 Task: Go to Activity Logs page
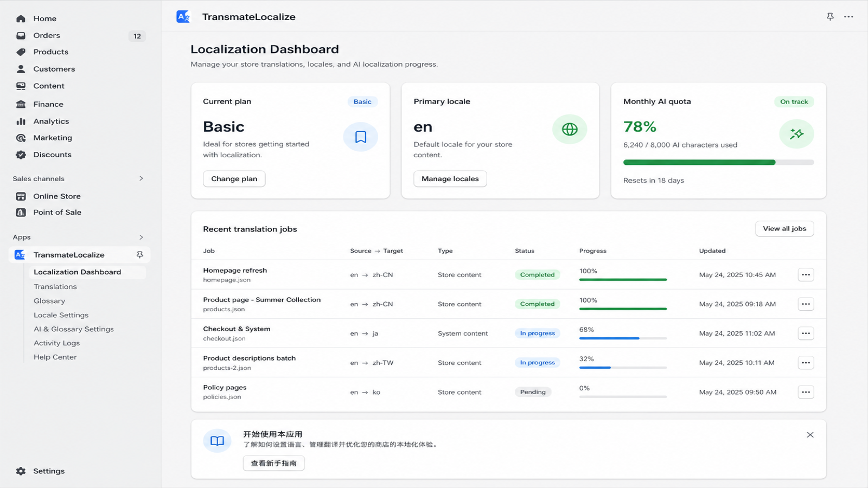[x=56, y=343]
